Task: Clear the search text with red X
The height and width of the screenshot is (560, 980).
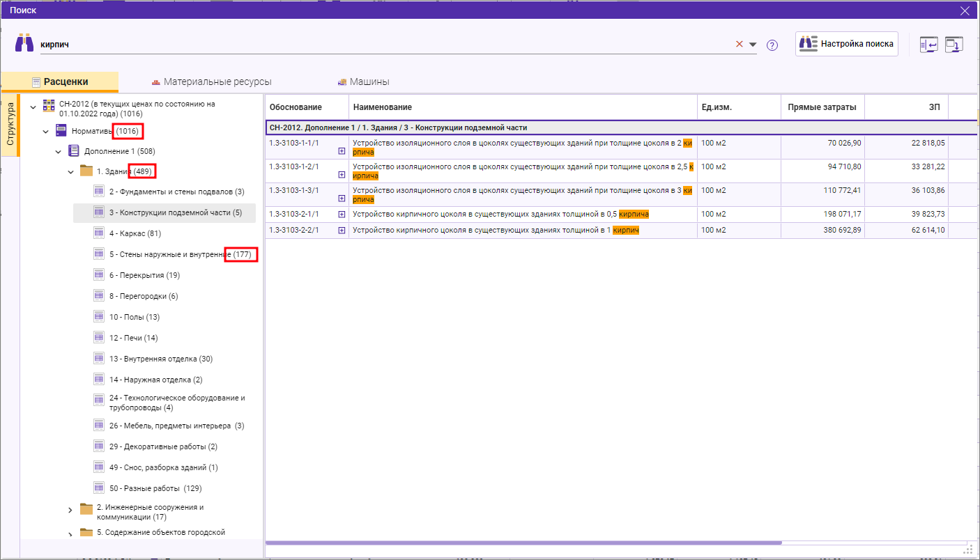Action: 740,44
